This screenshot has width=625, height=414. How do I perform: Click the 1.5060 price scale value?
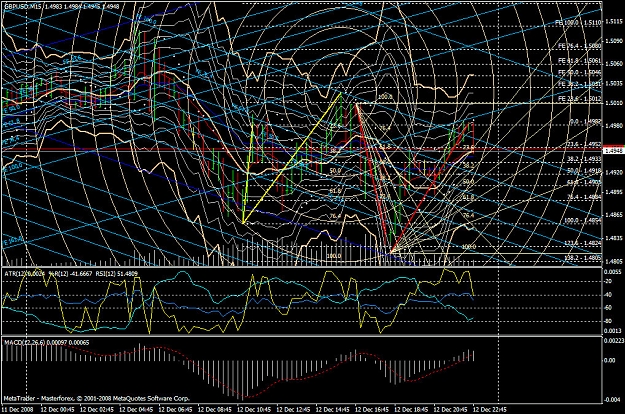click(x=614, y=64)
